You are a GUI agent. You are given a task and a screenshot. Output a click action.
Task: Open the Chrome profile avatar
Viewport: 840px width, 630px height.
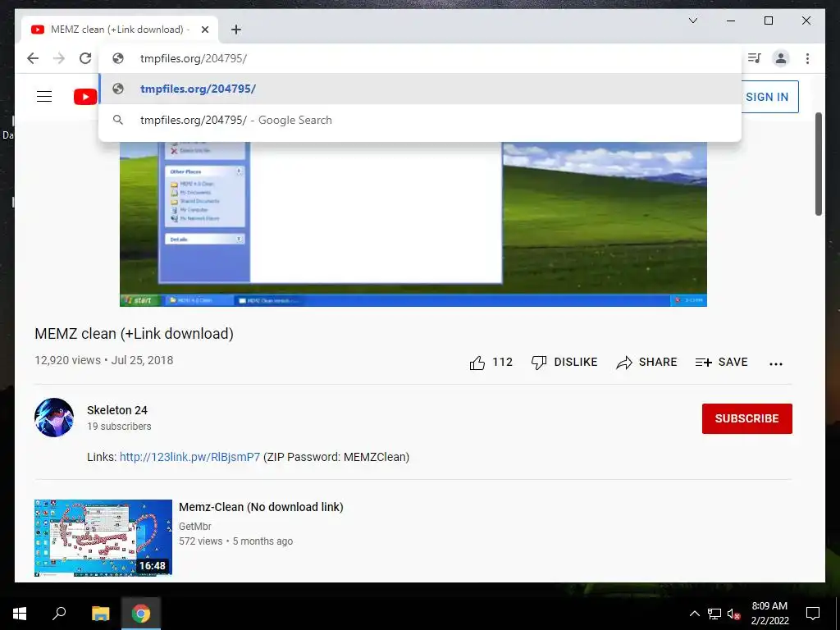point(781,58)
